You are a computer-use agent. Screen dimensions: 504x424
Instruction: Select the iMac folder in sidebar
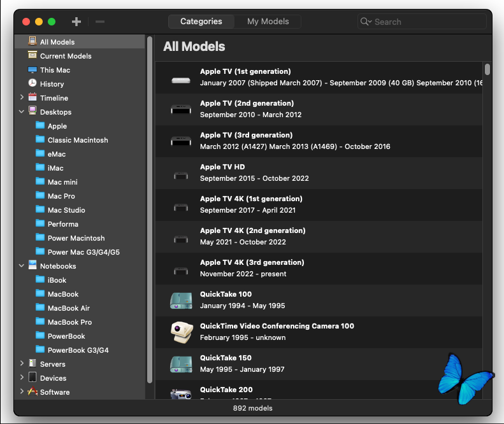pyautogui.click(x=80, y=168)
